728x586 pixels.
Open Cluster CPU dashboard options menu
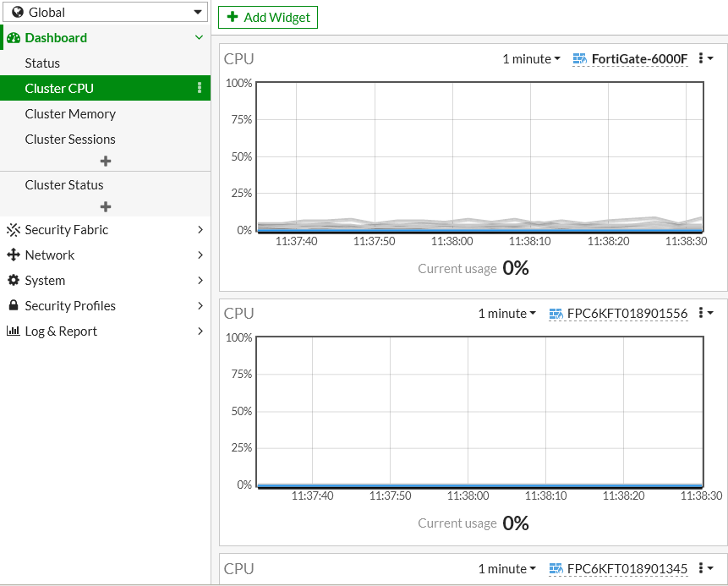200,88
